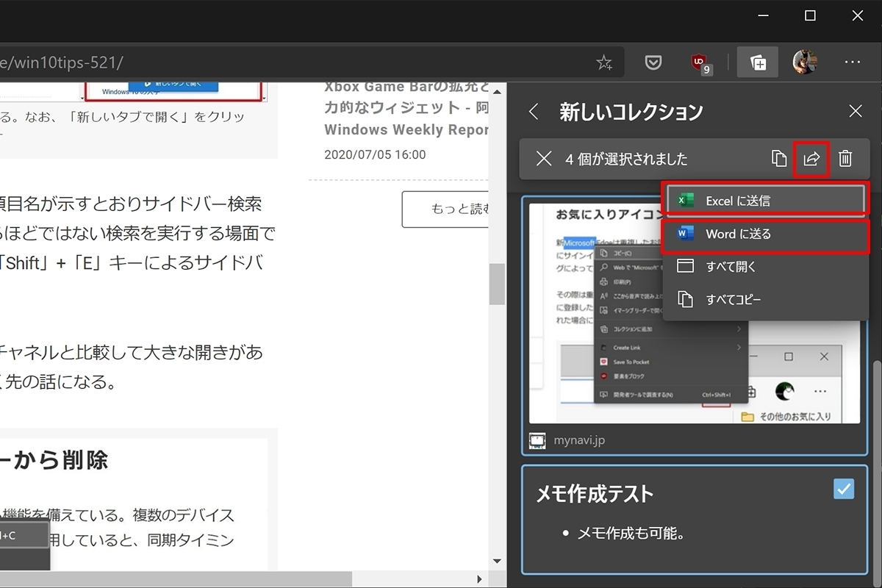Choose Word に送る from the share menu
Image resolution: width=882 pixels, height=588 pixels.
pyautogui.click(x=767, y=234)
